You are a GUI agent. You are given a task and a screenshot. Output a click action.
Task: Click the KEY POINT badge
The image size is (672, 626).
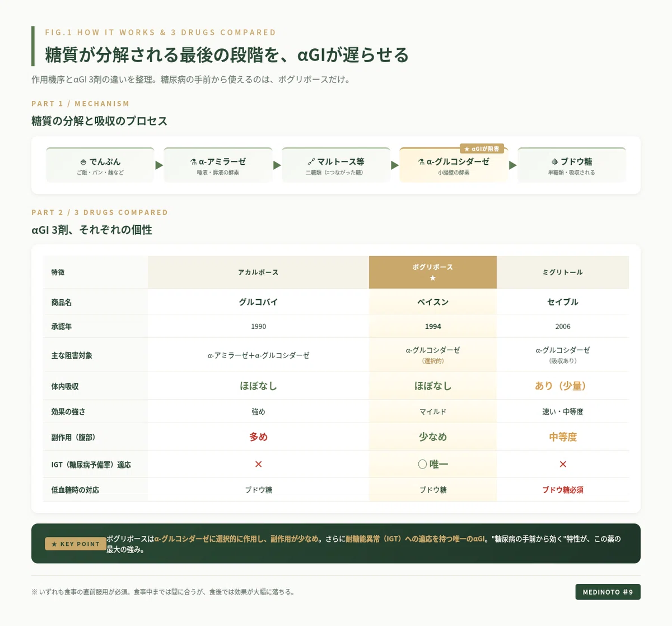(x=76, y=544)
